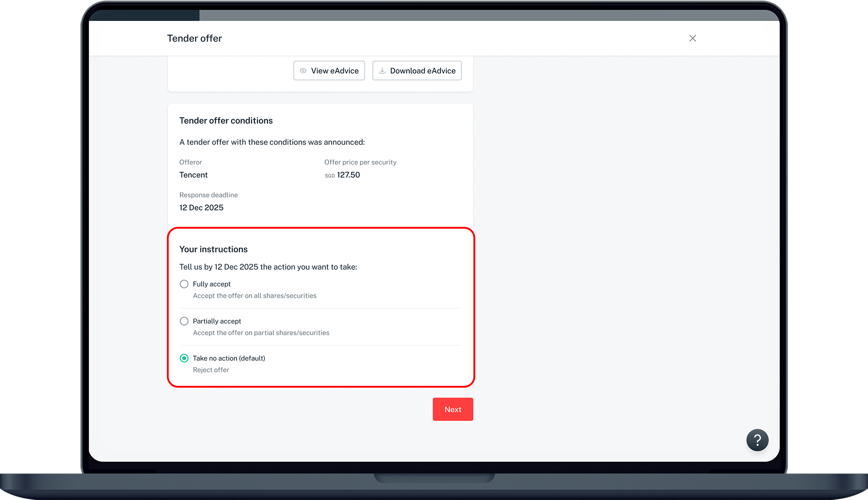Viewport: 868px width, 500px height.
Task: Click the 'A tender offer with these conditions' sentence
Action: (x=272, y=142)
